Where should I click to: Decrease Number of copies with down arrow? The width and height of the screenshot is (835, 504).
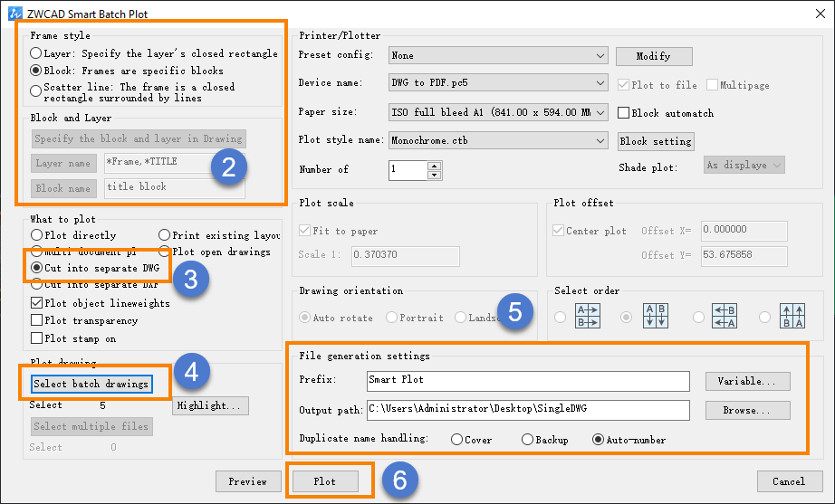point(435,175)
